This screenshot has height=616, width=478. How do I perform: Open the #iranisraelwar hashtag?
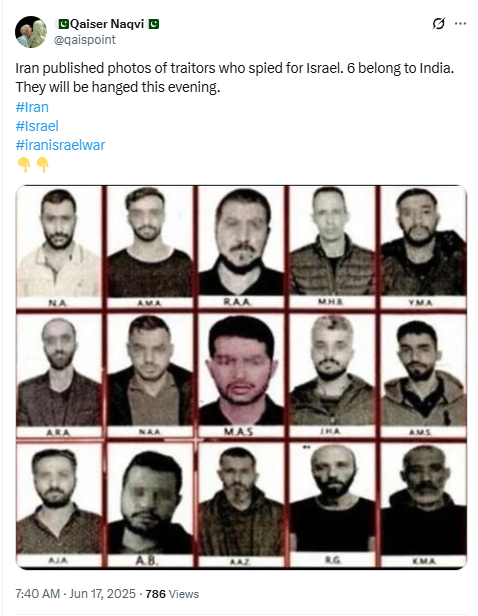coord(60,145)
